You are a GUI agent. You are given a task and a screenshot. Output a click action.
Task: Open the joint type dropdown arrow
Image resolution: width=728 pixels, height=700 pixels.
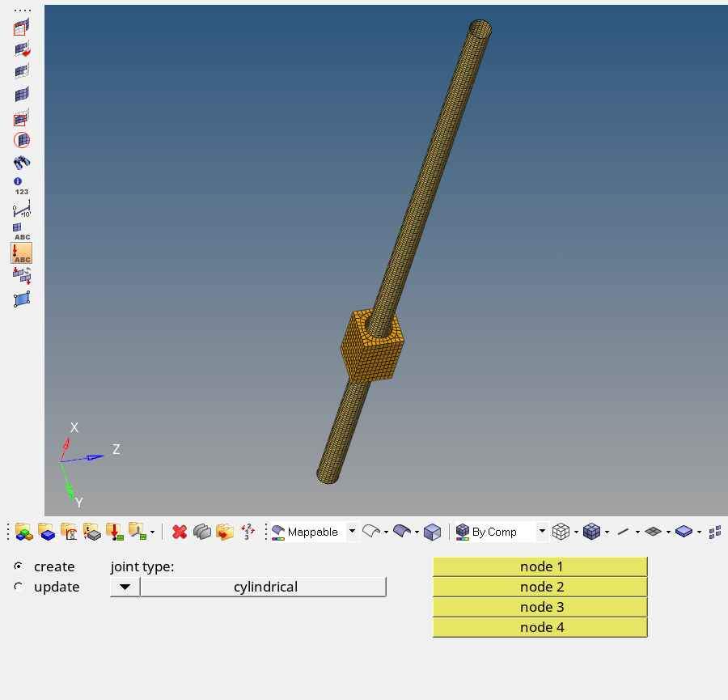pos(125,587)
